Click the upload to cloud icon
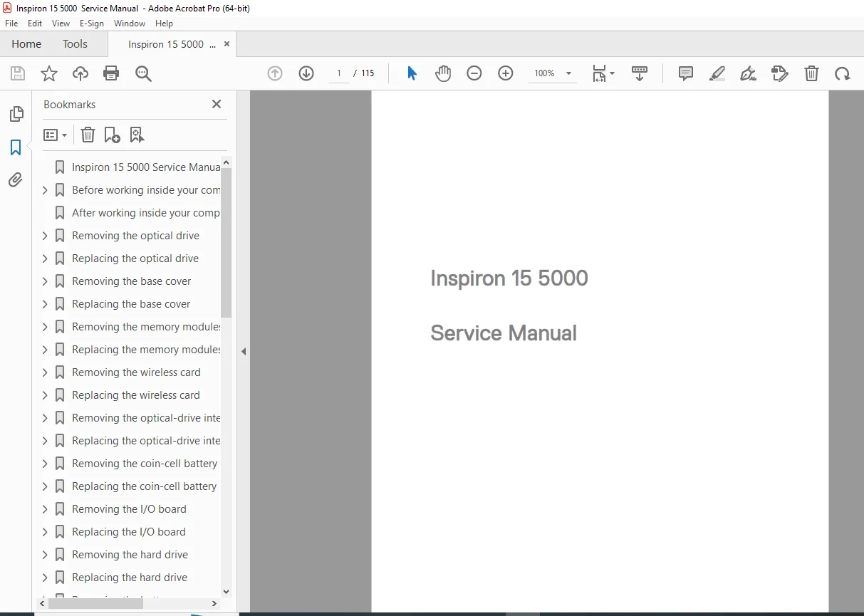The image size is (864, 616). pos(80,73)
